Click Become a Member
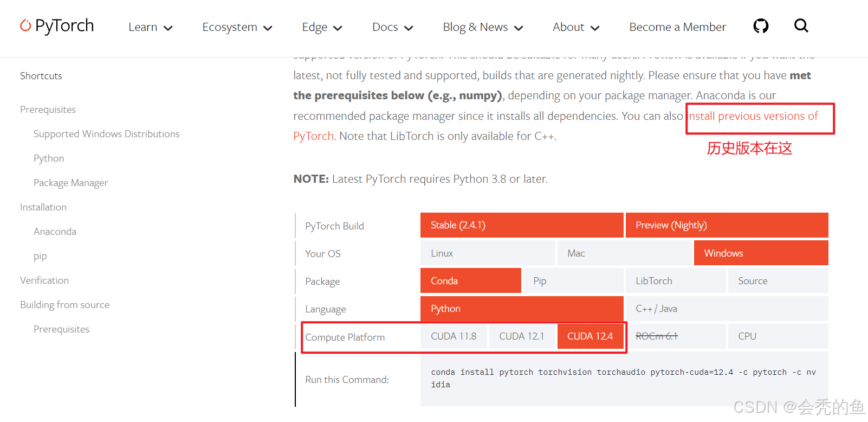Screen dimensions: 868x422 click(x=677, y=27)
